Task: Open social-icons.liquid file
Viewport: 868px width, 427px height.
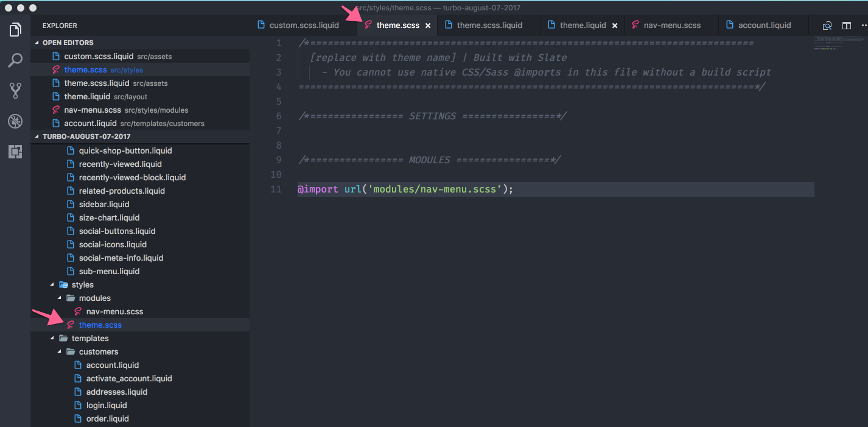Action: coord(140,244)
